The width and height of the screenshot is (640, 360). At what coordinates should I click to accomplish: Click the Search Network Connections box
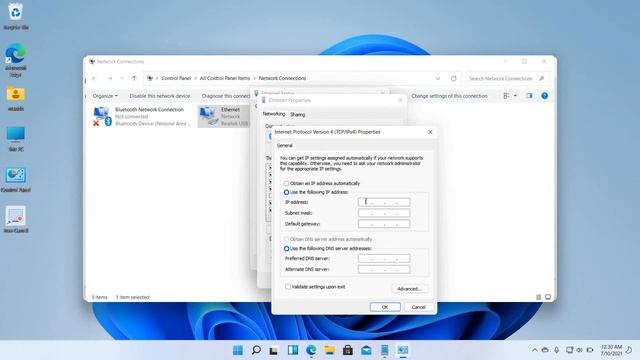click(507, 78)
